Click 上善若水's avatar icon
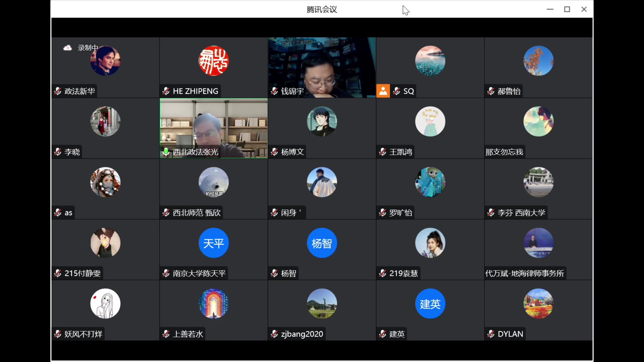644x362 pixels. pyautogui.click(x=214, y=303)
